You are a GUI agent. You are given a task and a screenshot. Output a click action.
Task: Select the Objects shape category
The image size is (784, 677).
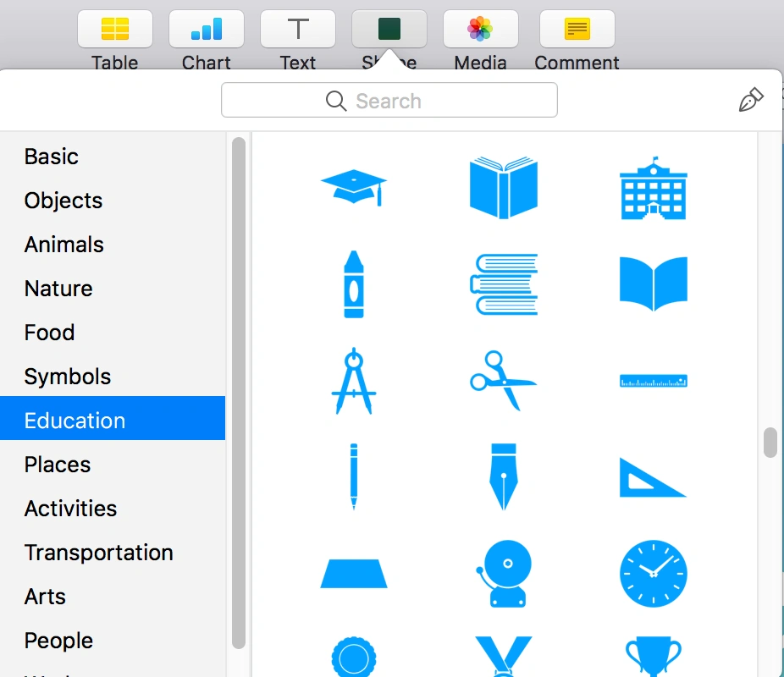pos(113,201)
